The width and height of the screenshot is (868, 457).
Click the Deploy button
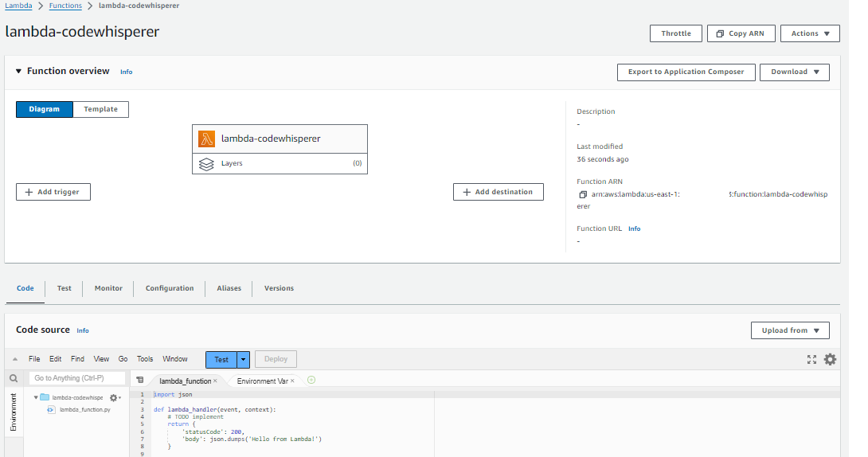(276, 359)
